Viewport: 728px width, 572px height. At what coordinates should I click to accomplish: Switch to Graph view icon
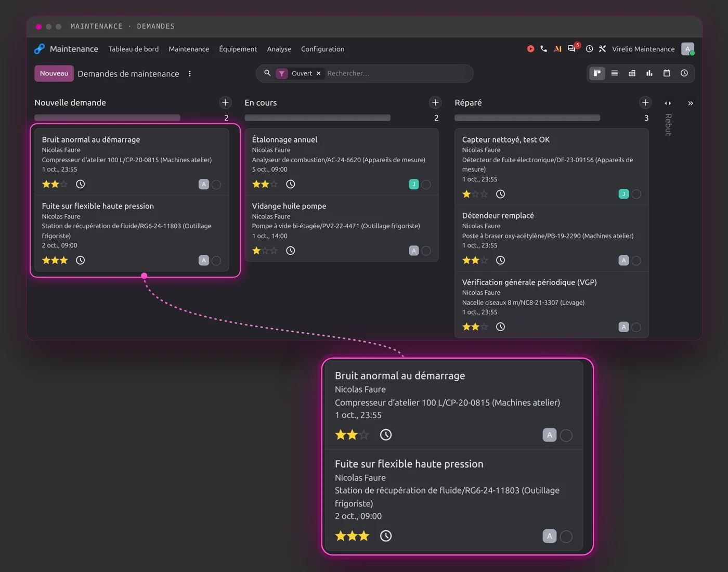click(649, 73)
